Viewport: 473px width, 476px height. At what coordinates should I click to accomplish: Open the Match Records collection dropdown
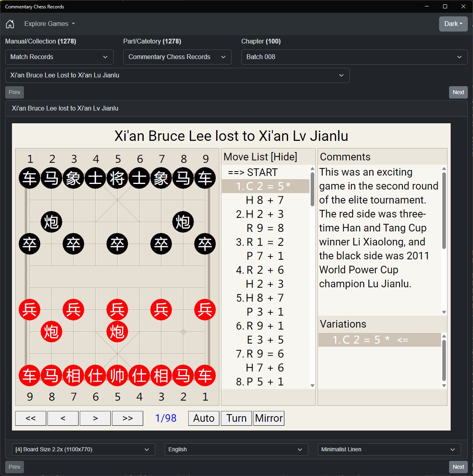59,57
